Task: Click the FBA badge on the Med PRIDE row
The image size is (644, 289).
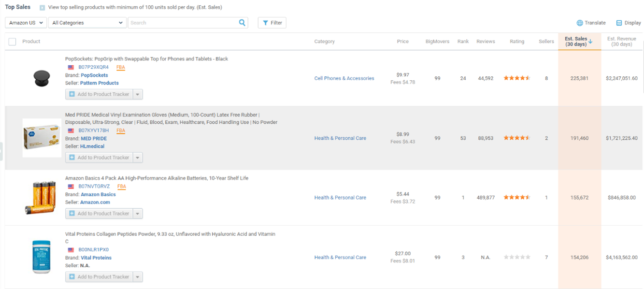Action: pos(121,131)
